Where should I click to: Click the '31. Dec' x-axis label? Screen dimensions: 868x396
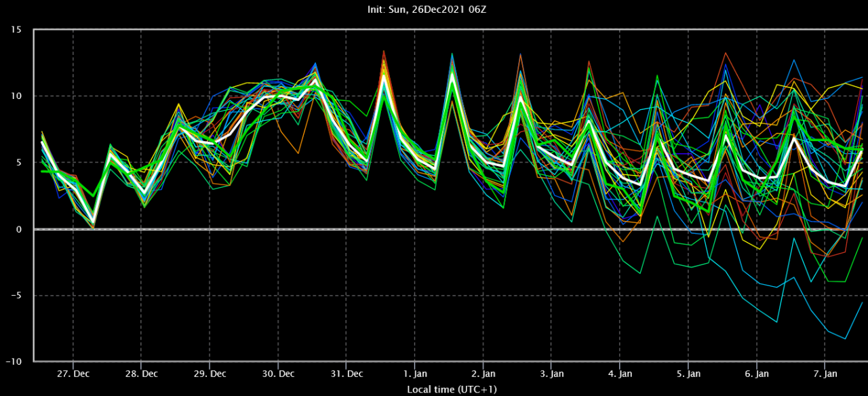pyautogui.click(x=346, y=374)
